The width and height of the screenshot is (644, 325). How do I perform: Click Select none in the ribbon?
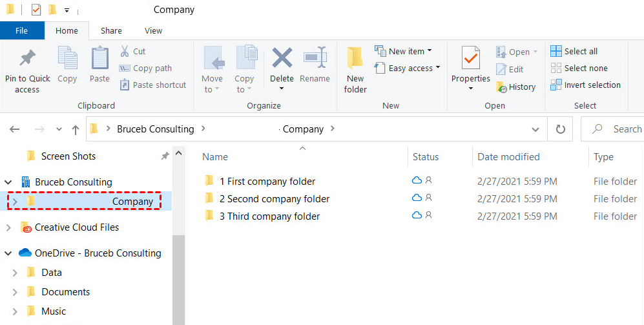(578, 68)
